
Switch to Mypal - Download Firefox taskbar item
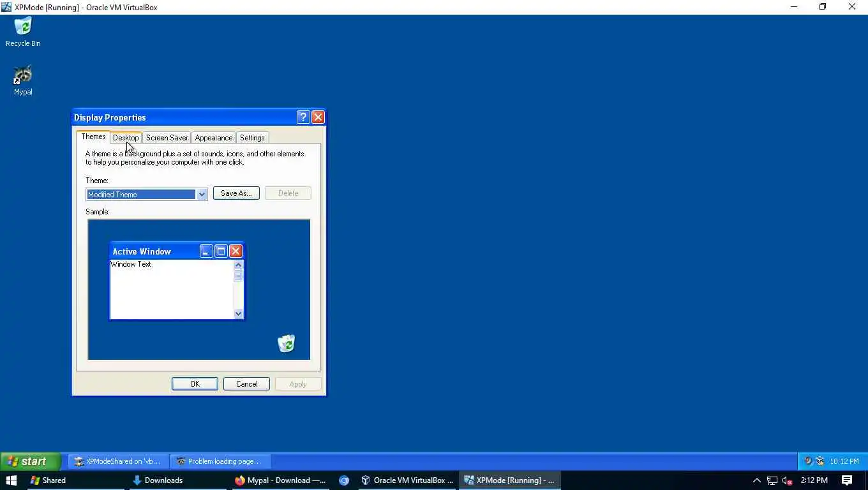(x=281, y=480)
